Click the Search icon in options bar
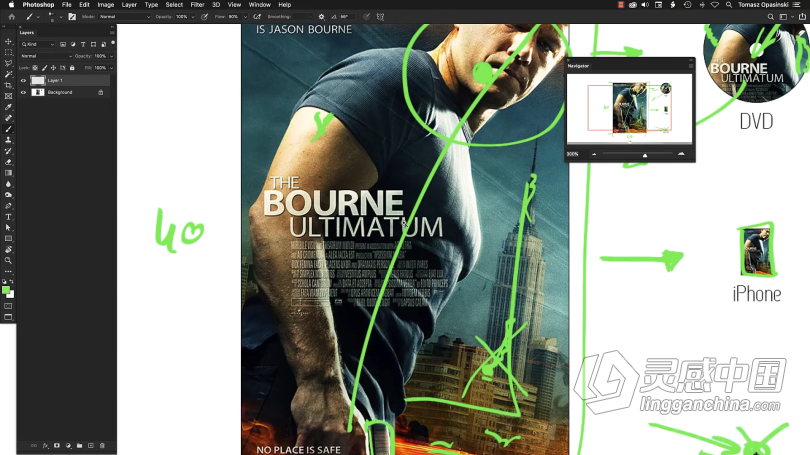Image resolution: width=810 pixels, height=455 pixels. tap(770, 17)
